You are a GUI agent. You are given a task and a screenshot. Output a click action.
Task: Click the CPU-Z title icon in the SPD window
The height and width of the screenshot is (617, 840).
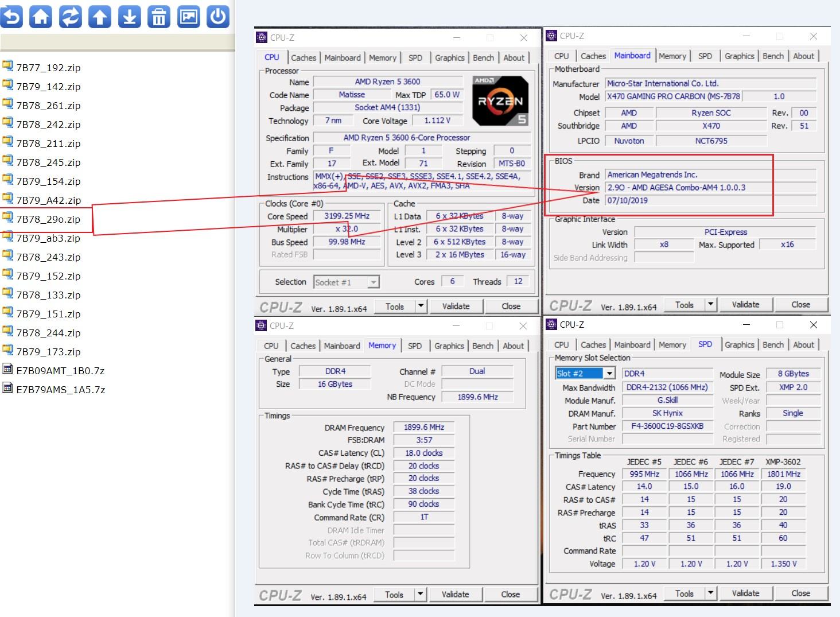point(551,324)
